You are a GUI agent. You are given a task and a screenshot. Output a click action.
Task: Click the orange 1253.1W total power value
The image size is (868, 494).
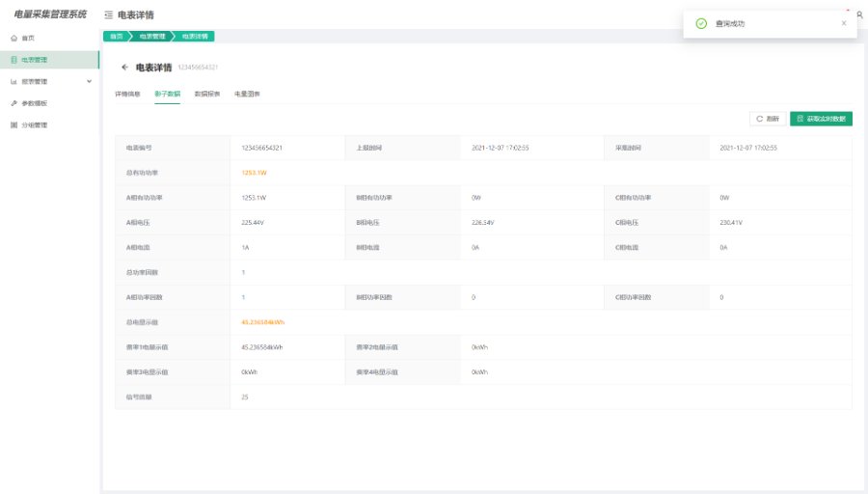(254, 173)
